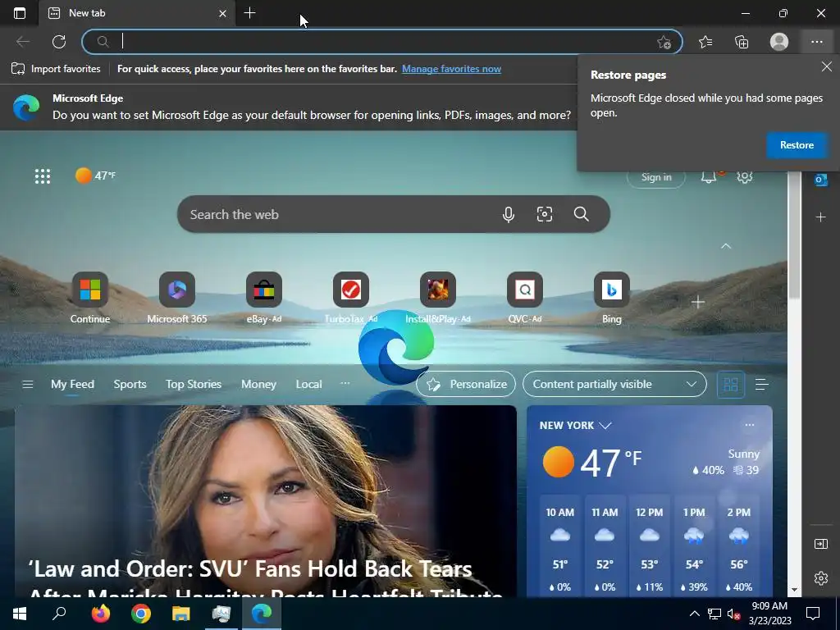Switch feed to list view
The height and width of the screenshot is (630, 840).
(x=761, y=384)
